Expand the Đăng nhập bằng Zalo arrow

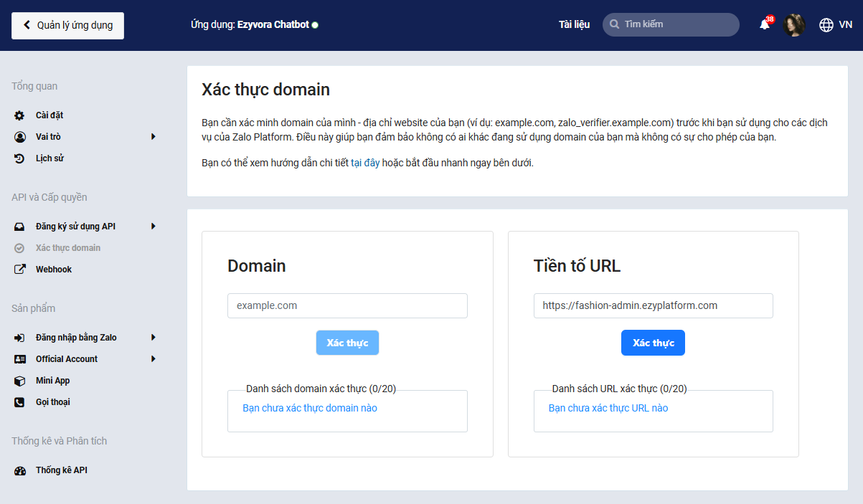[154, 338]
